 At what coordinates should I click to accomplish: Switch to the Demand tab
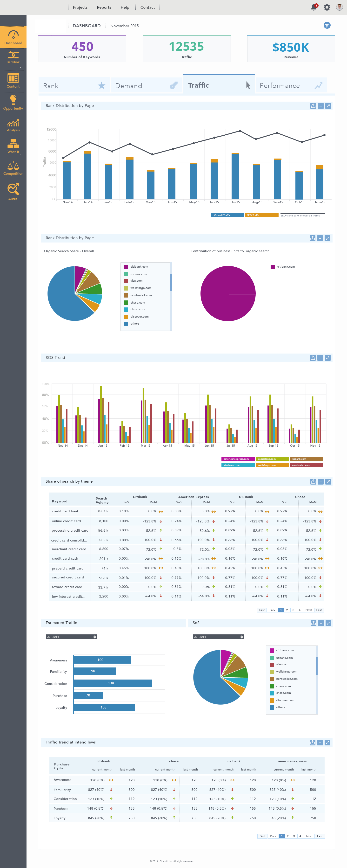pos(147,86)
